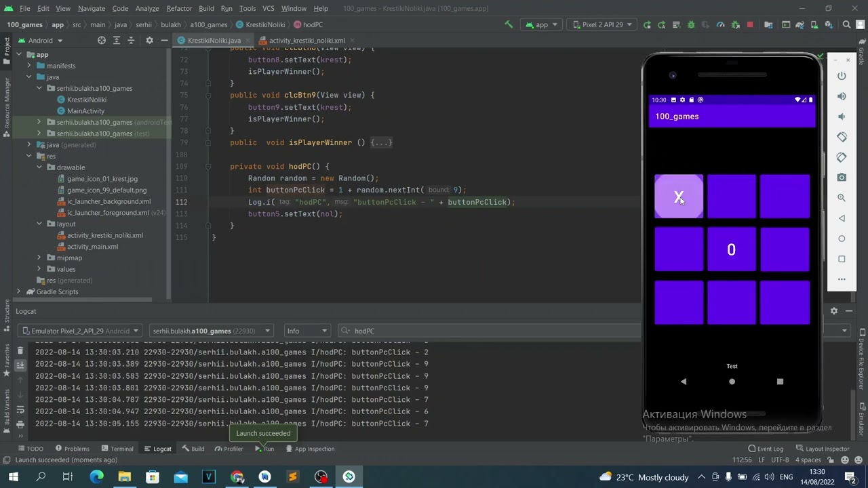The image size is (868, 488).
Task: Open Search Everywhere magnifier in toolbar
Action: pos(846,25)
